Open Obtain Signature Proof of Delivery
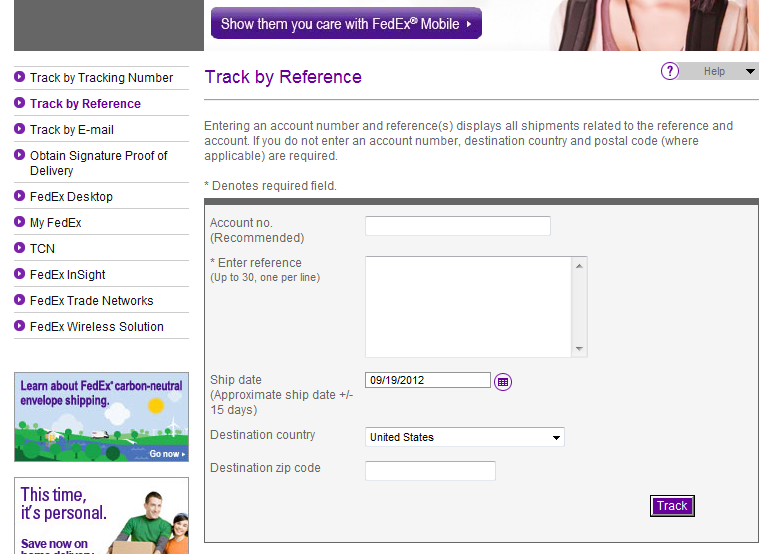774x554 pixels. pyautogui.click(x=99, y=163)
